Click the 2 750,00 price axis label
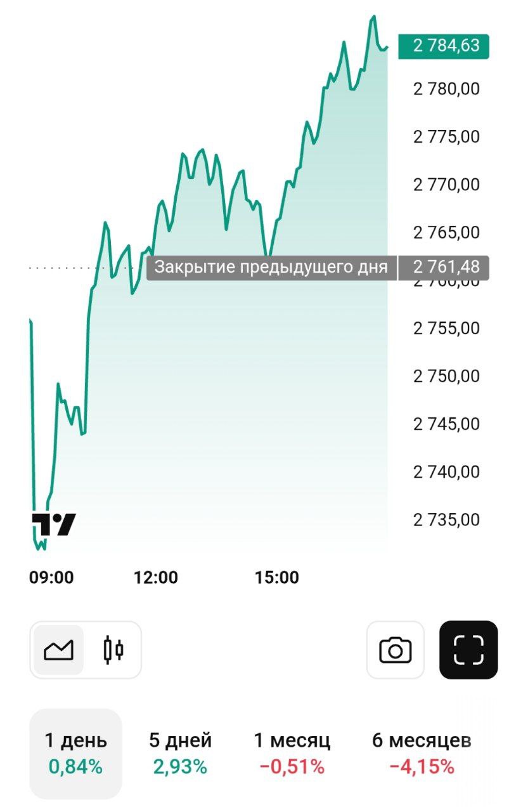 (x=447, y=376)
